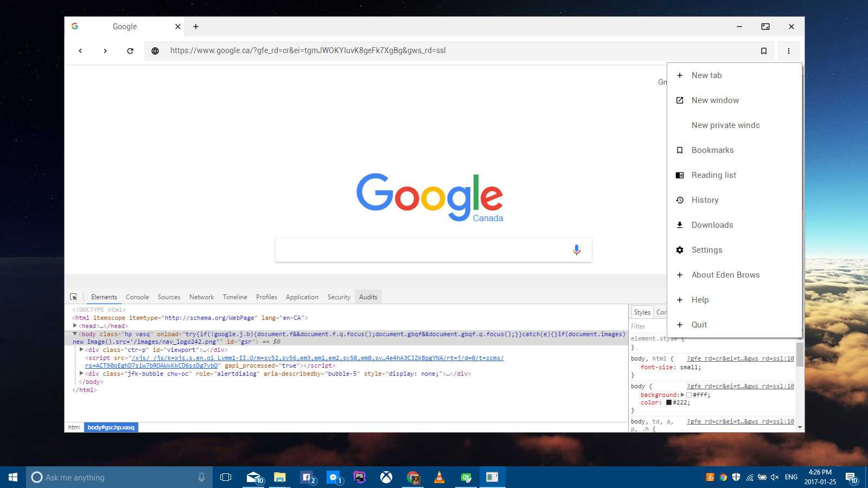The height and width of the screenshot is (488, 868).
Task: Open the Action Center notifications icon
Action: pos(851,477)
